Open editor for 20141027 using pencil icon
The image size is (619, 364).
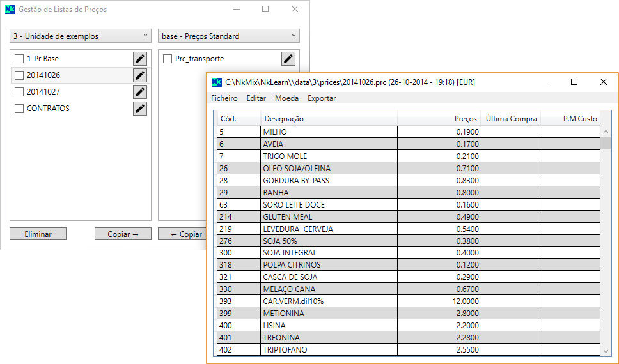point(140,92)
